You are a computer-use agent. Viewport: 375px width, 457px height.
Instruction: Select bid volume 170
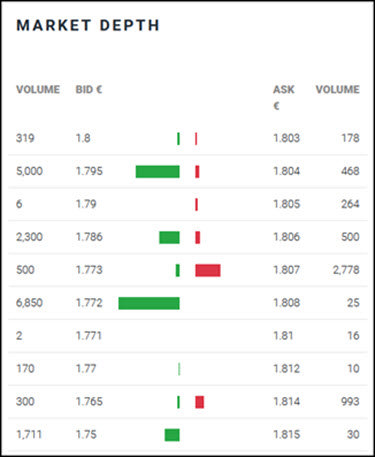(x=25, y=369)
